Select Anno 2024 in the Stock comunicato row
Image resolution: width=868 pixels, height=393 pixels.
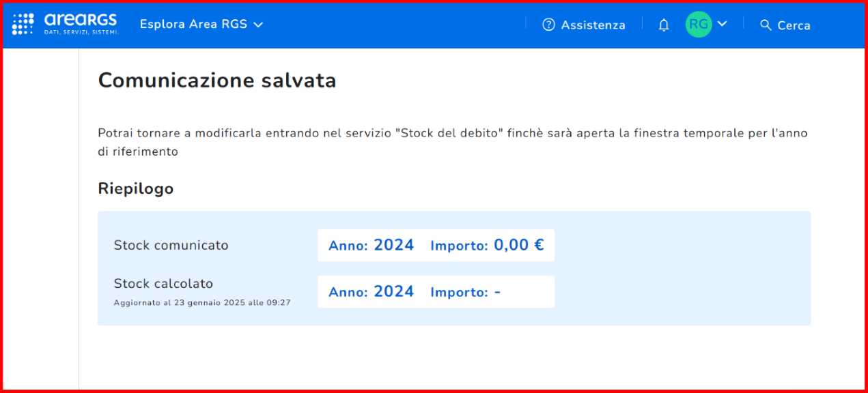[x=372, y=245]
